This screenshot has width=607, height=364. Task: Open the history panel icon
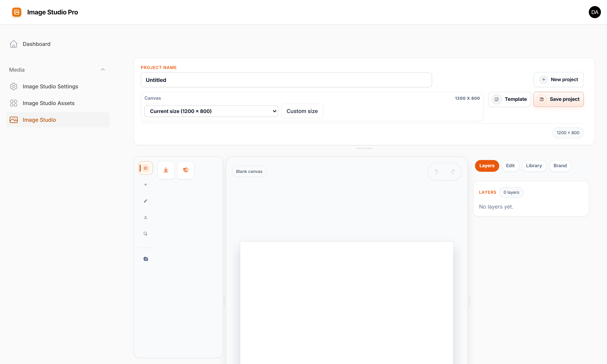(x=186, y=170)
